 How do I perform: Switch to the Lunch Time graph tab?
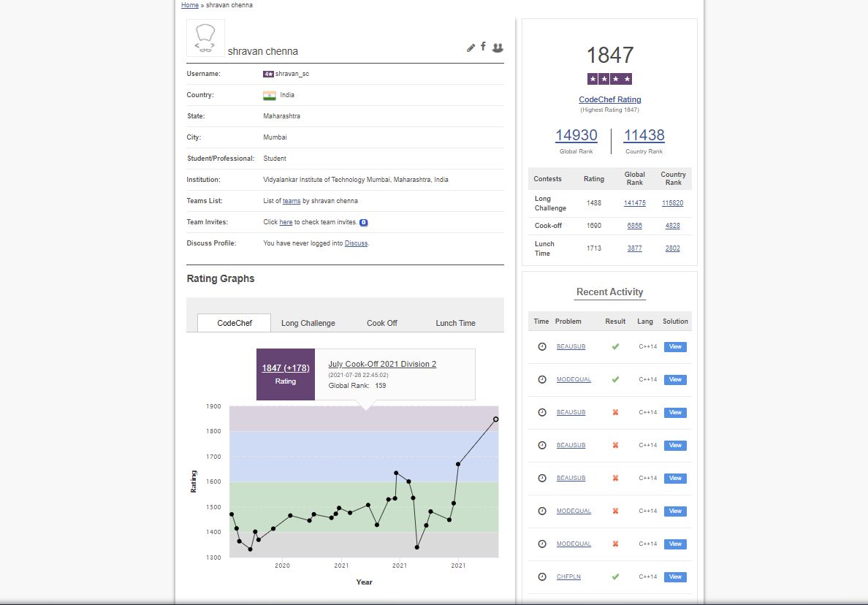click(x=455, y=323)
